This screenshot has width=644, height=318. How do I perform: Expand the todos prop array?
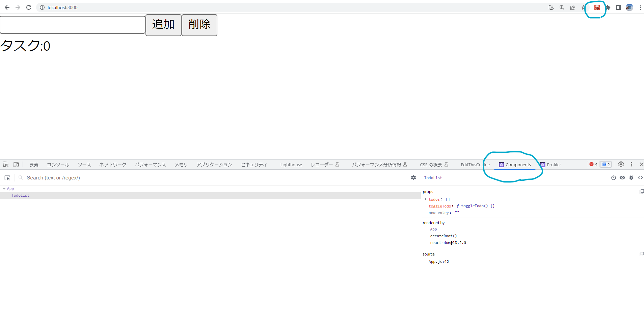(425, 199)
